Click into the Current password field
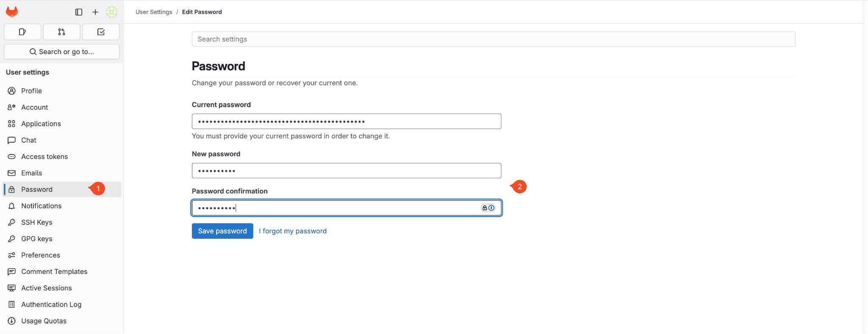This screenshot has width=868, height=334. pyautogui.click(x=347, y=121)
